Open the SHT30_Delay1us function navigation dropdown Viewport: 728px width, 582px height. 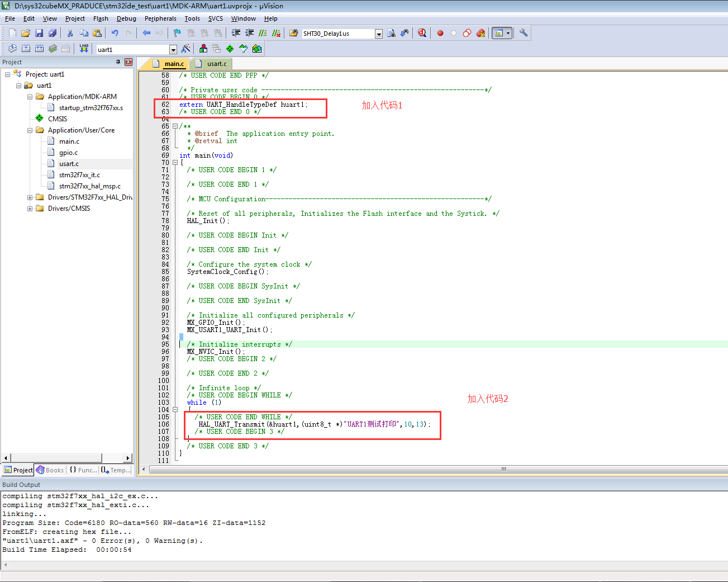[379, 33]
